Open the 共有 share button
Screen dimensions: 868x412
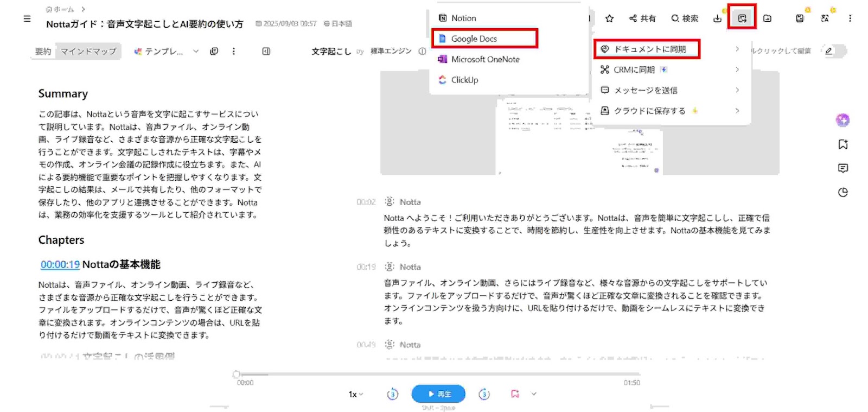coord(642,18)
